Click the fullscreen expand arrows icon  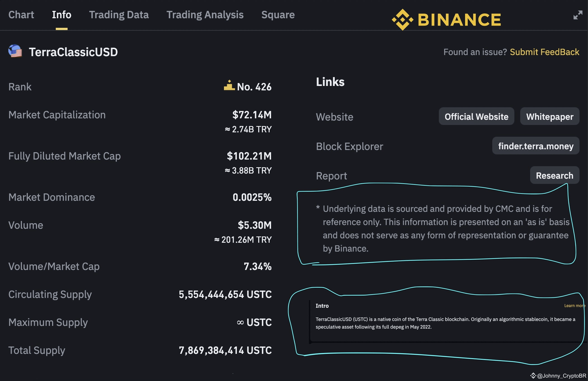click(x=578, y=15)
